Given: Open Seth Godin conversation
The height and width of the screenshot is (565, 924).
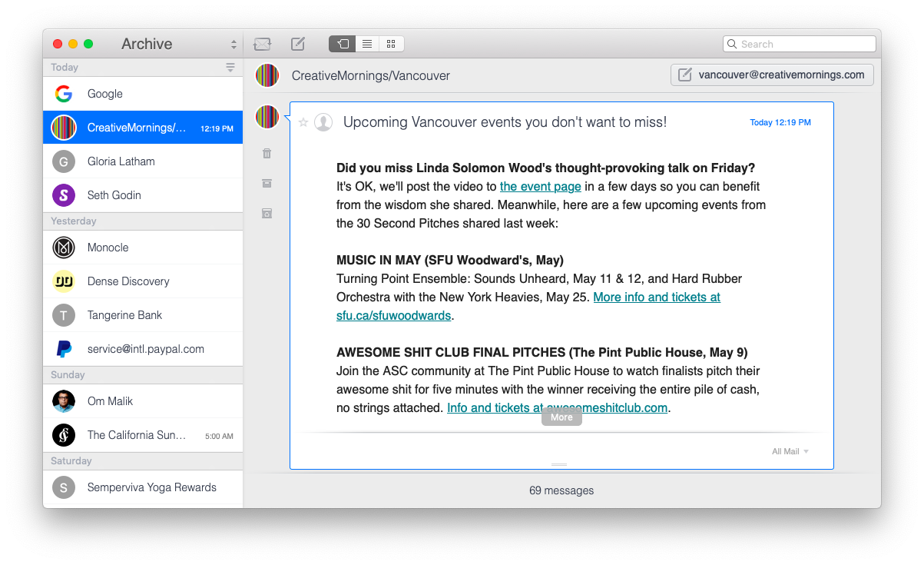Looking at the screenshot, I should tap(143, 195).
